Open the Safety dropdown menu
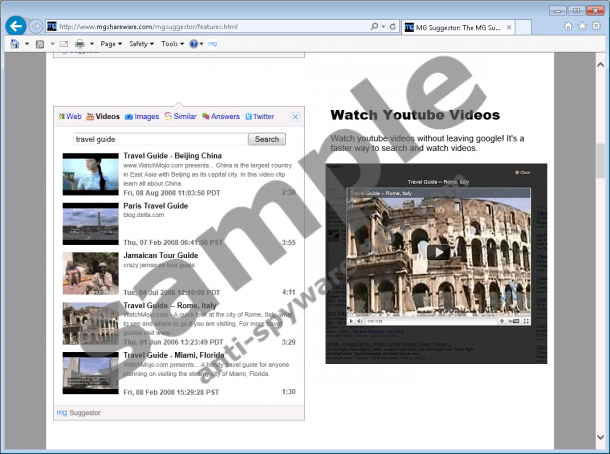610x454 pixels. (141, 44)
